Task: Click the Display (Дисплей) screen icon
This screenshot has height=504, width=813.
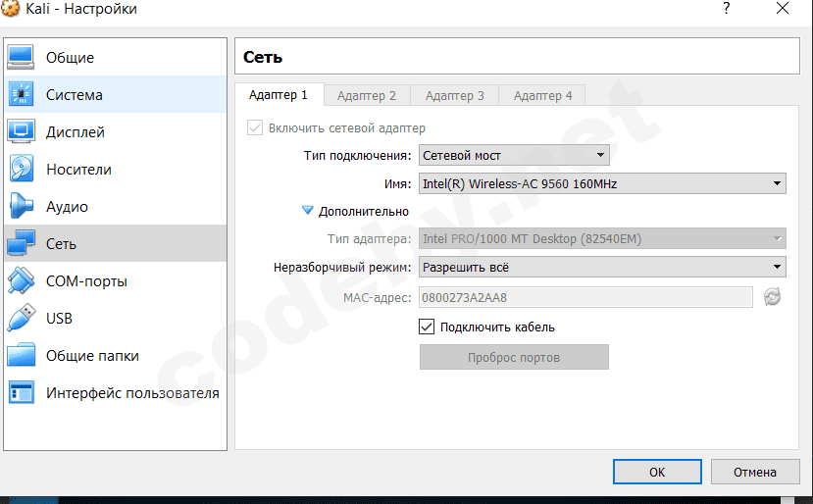Action: [21, 131]
